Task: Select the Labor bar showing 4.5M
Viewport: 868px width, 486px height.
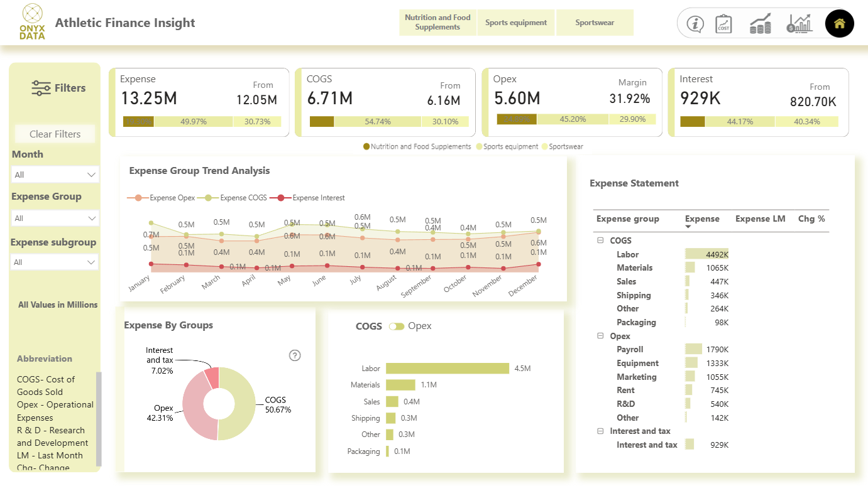Action: 447,369
